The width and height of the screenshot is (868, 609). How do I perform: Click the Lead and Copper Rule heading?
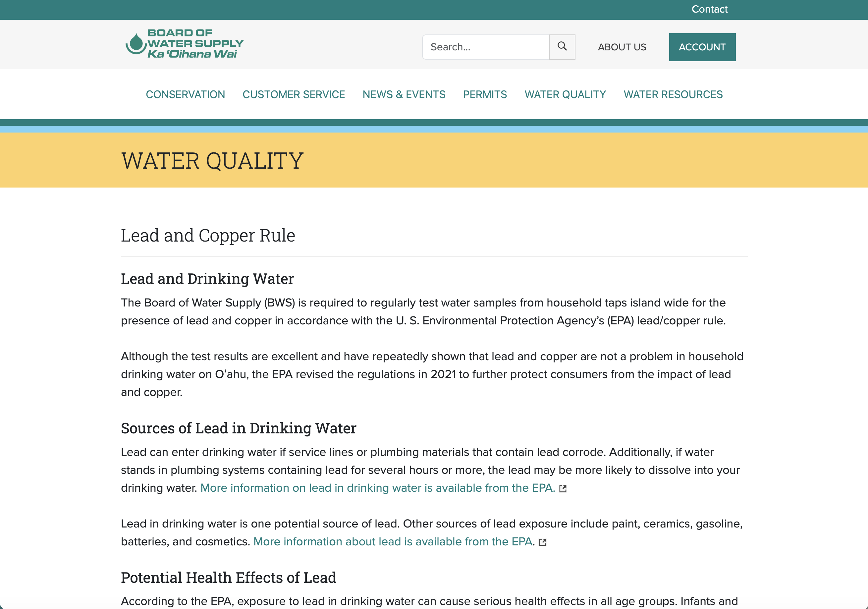coord(208,235)
